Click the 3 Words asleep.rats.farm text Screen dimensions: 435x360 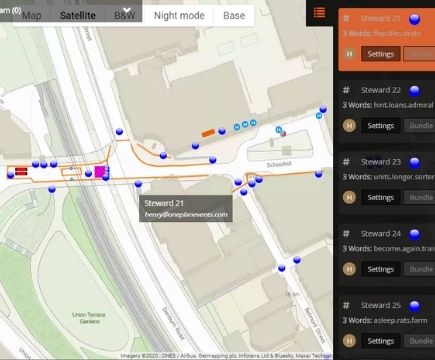point(385,320)
